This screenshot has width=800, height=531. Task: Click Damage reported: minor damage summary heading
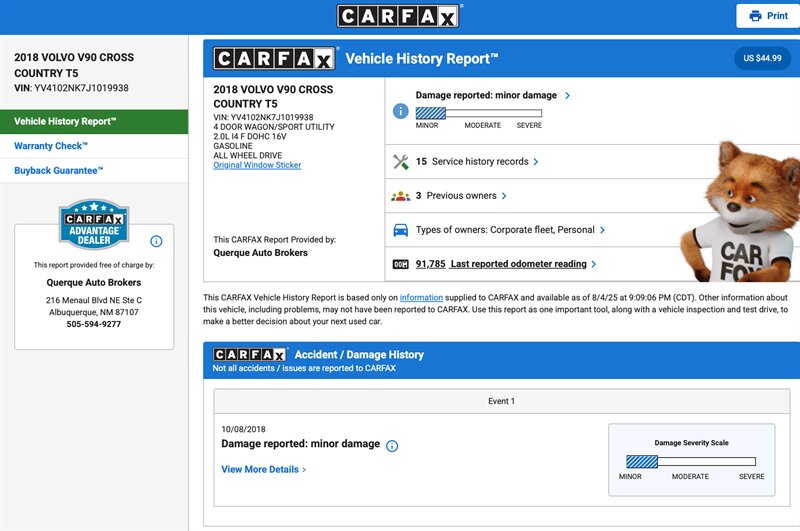click(486, 95)
